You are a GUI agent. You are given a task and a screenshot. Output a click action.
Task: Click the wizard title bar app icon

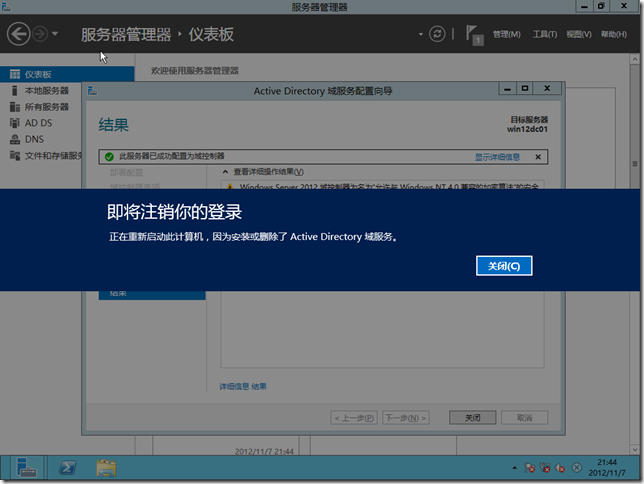click(92, 91)
